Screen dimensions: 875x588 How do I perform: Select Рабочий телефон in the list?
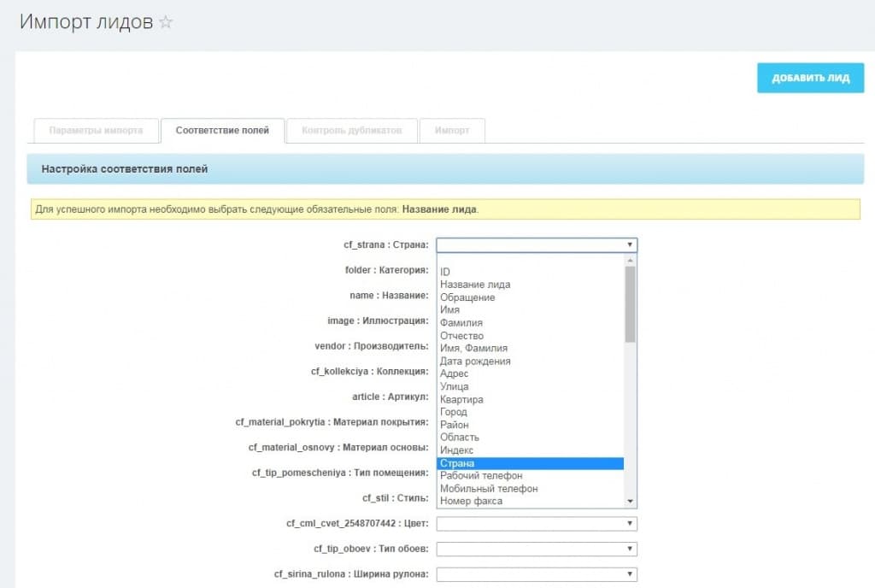[x=530, y=476]
